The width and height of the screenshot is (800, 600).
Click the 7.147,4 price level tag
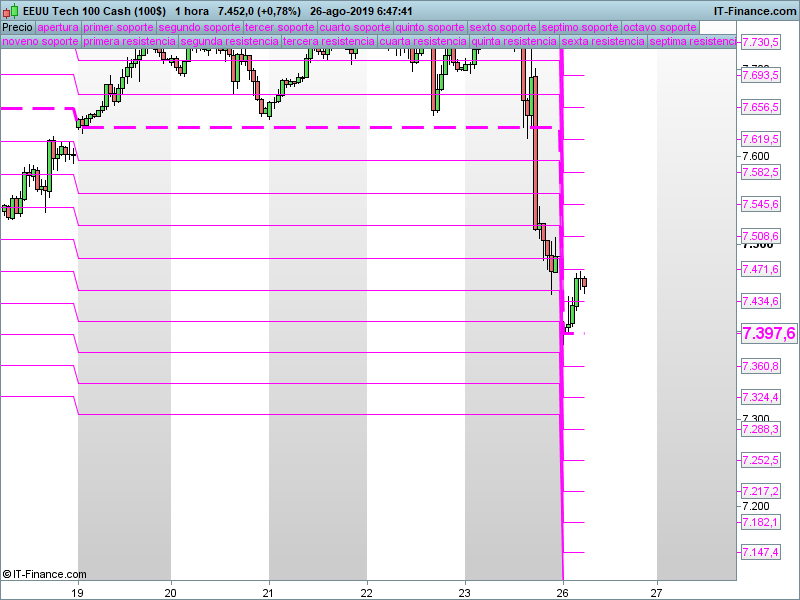760,552
